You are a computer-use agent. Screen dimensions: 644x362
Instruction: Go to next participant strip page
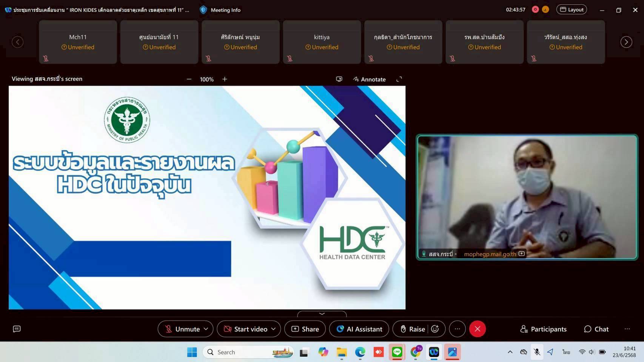(626, 42)
